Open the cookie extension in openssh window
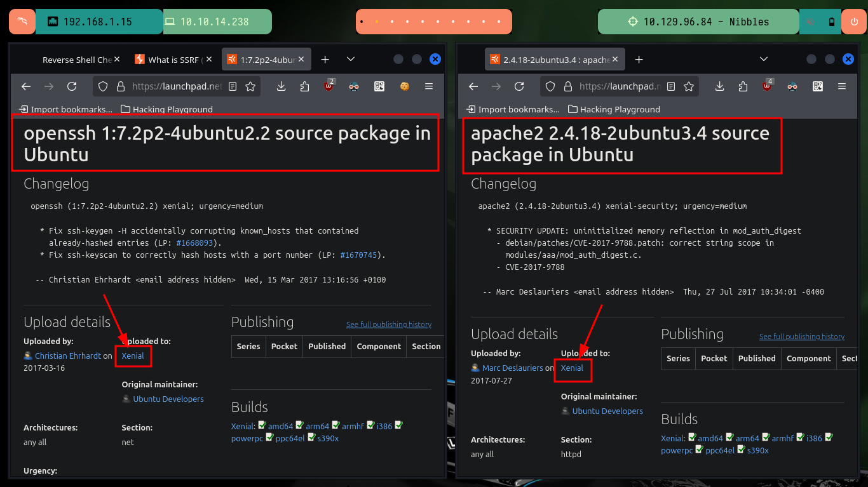This screenshot has height=487, width=868. click(x=404, y=86)
